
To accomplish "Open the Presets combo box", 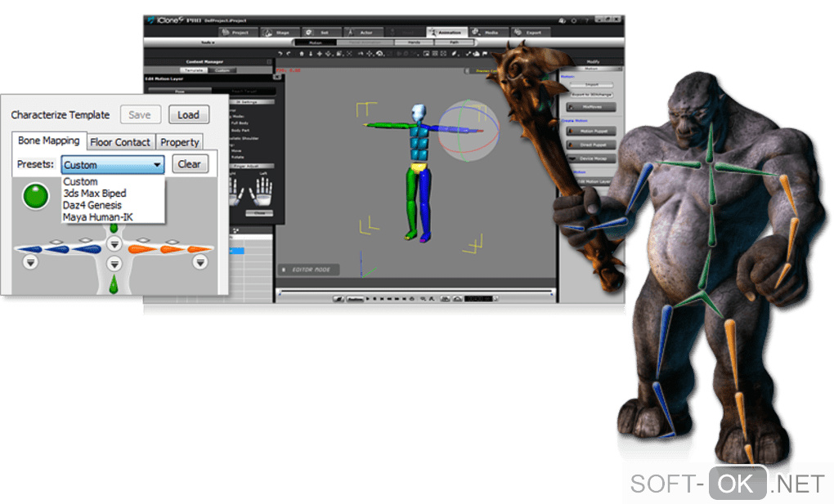I will 112,165.
